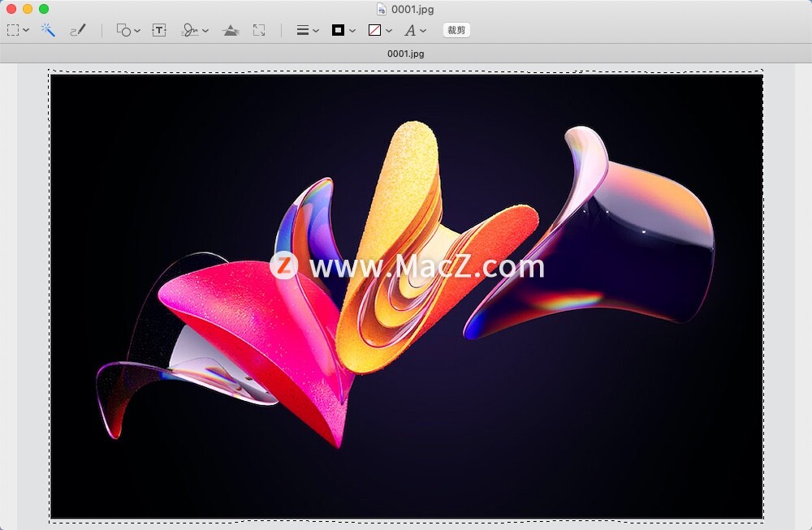Click the 0001.jpg title in the title bar
The height and width of the screenshot is (530, 812).
click(x=412, y=9)
